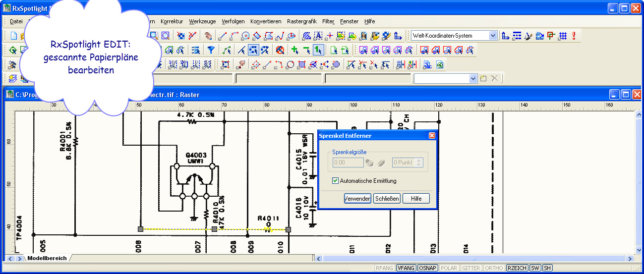Click the hatched fill icon

click(306, 36)
